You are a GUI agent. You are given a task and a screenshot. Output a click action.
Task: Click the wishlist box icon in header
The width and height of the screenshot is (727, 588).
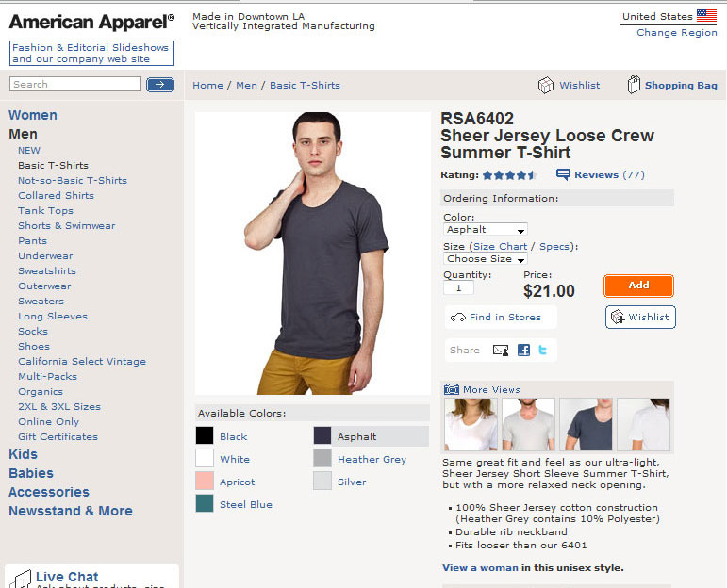(546, 85)
